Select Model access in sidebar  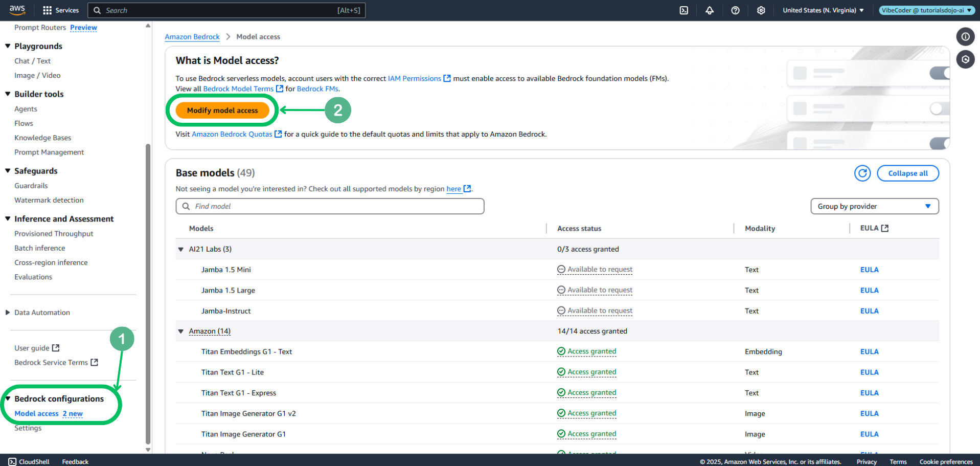37,413
